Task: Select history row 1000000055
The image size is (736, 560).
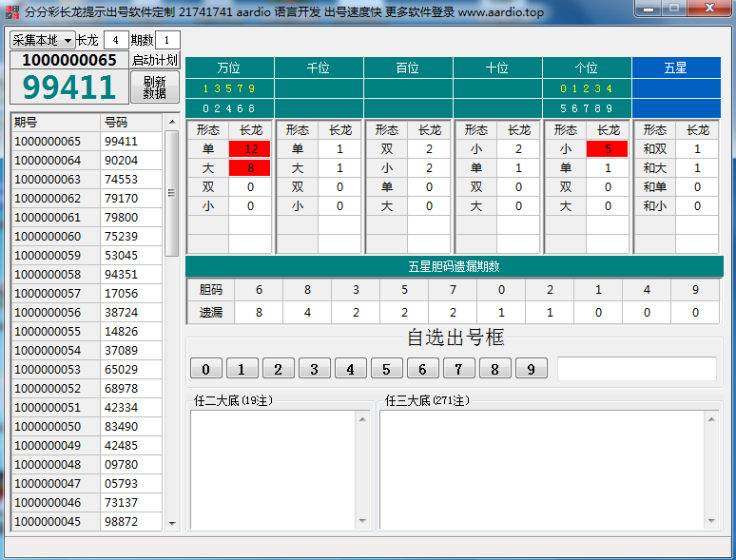Action: (x=87, y=332)
